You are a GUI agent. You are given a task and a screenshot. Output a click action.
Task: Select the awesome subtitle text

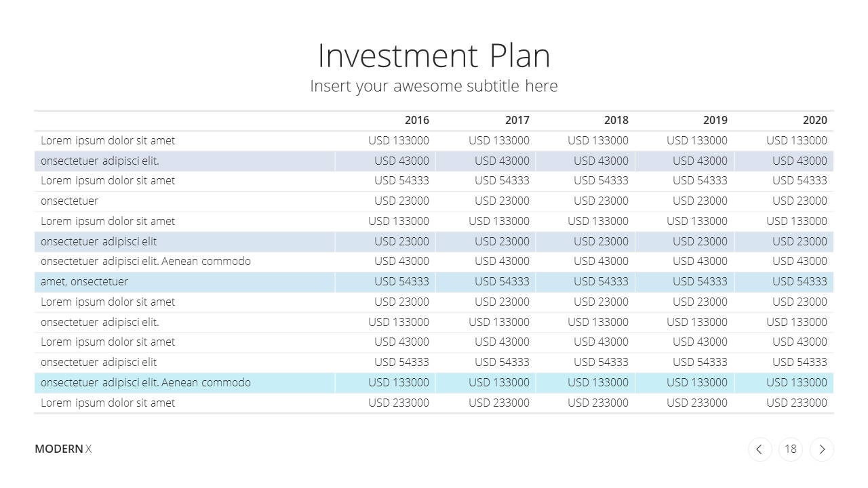coord(434,86)
